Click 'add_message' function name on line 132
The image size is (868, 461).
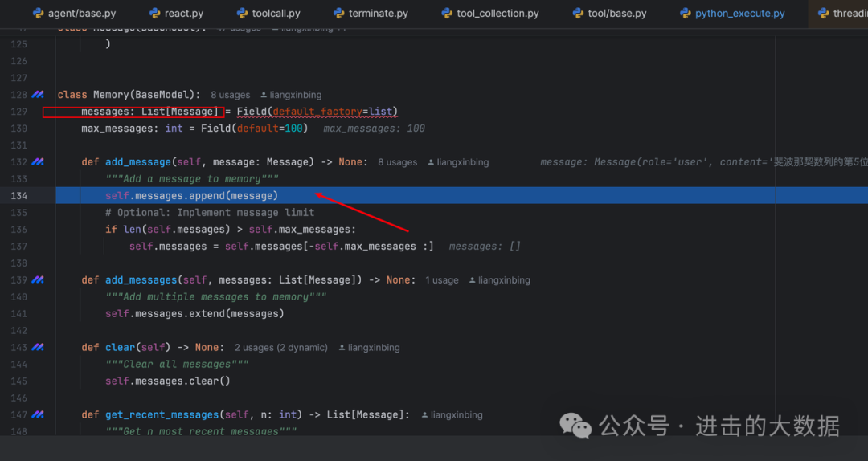point(138,162)
